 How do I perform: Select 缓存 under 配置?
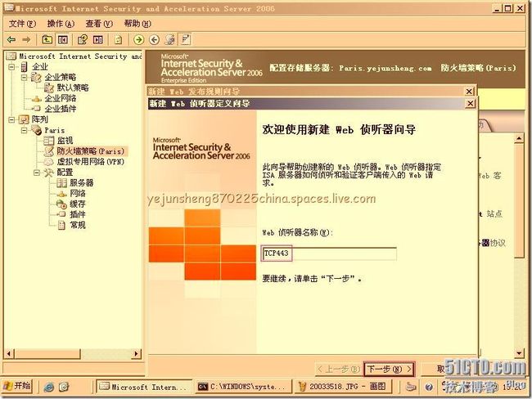(78, 204)
